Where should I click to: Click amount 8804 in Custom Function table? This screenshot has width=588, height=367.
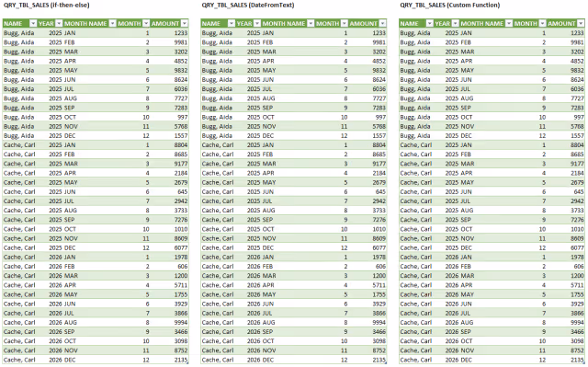tap(577, 145)
